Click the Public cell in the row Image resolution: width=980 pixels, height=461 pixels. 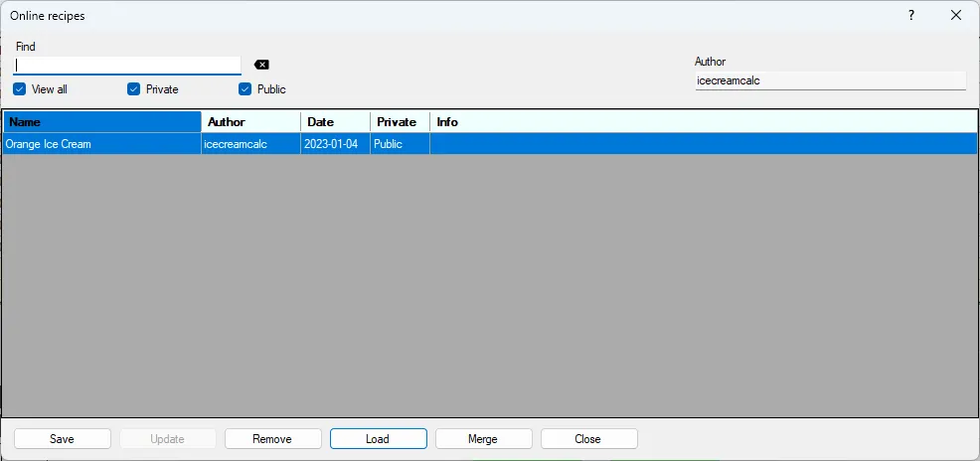400,144
